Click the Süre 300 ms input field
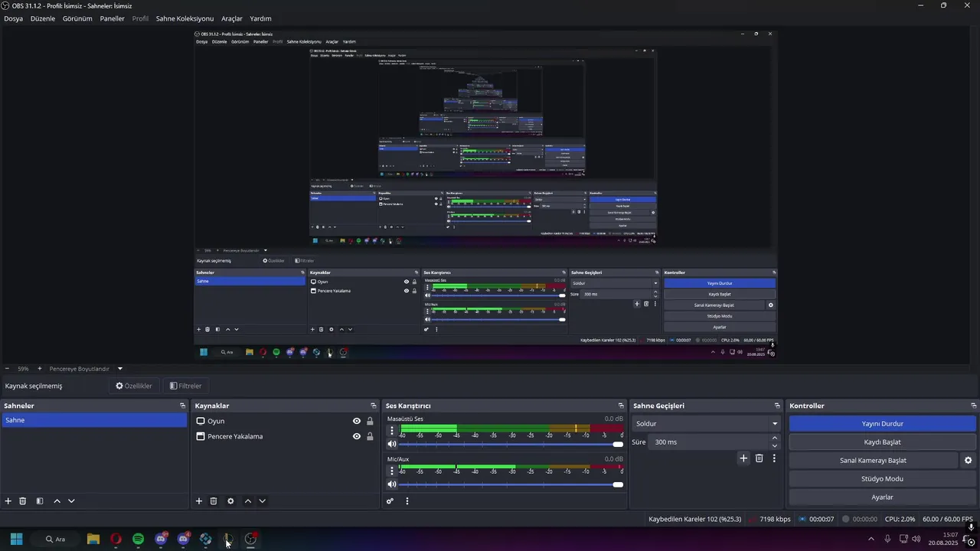Image resolution: width=980 pixels, height=551 pixels. pyautogui.click(x=710, y=442)
